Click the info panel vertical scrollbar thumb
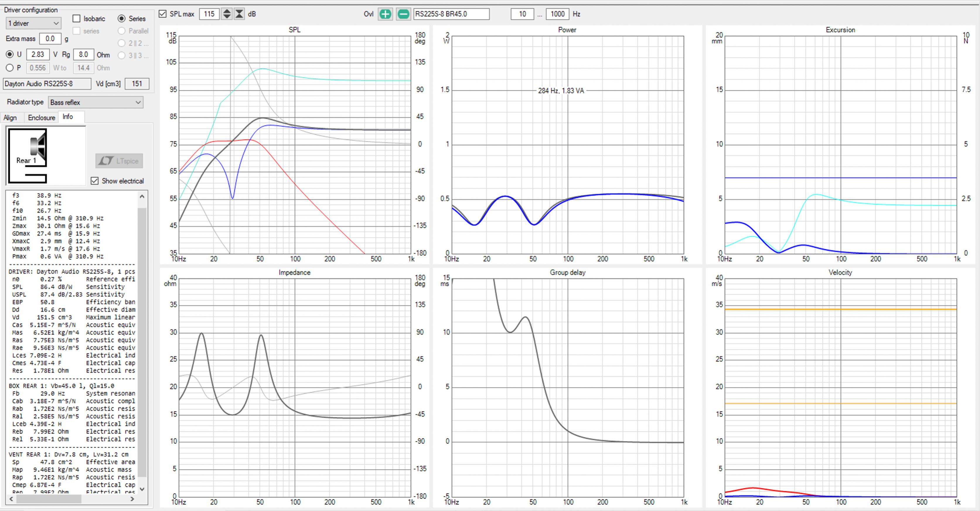The width and height of the screenshot is (980, 511). point(142,343)
